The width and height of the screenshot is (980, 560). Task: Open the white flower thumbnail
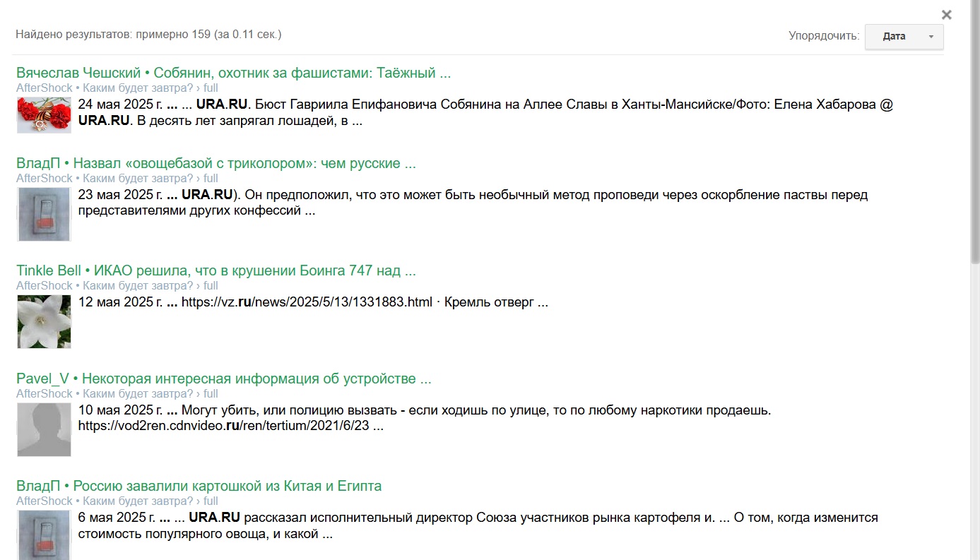click(x=44, y=321)
